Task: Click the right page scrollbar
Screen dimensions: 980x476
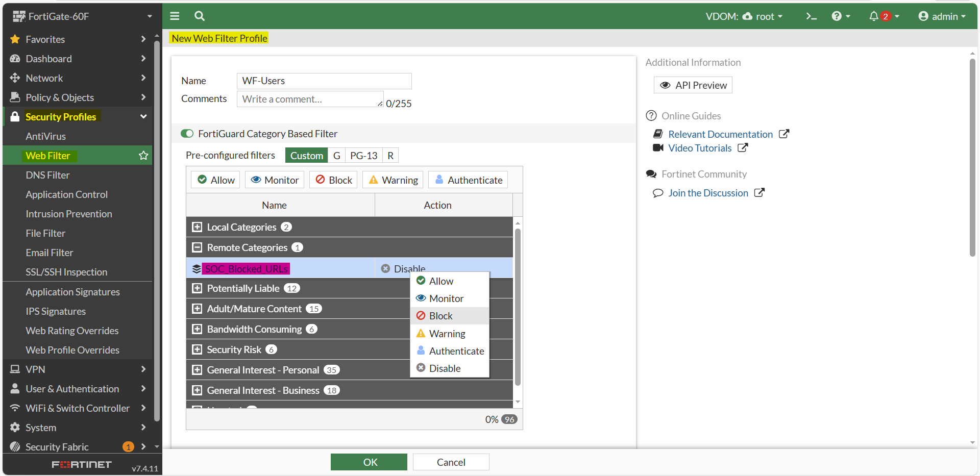Action: [973, 158]
